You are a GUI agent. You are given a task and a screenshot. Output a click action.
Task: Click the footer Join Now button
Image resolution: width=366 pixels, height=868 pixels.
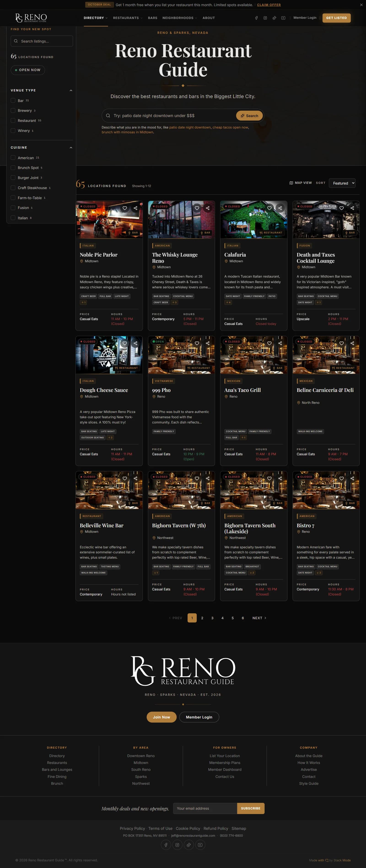point(161,717)
